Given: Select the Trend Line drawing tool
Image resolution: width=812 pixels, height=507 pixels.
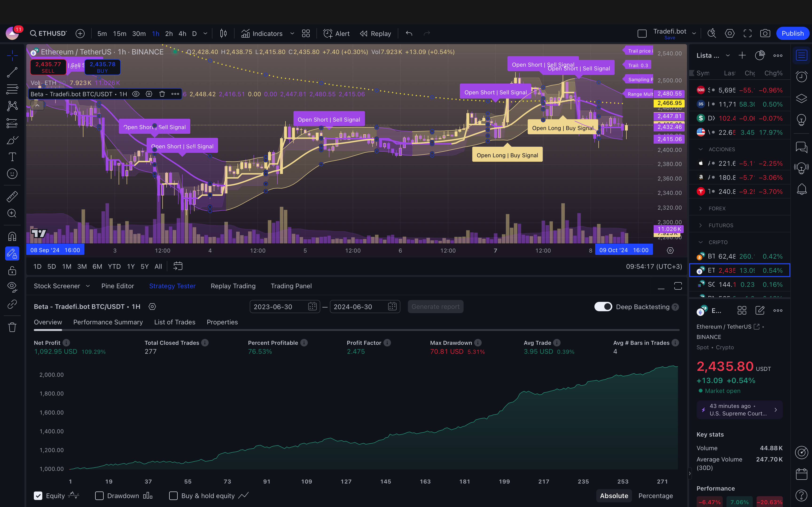Looking at the screenshot, I should (12, 72).
